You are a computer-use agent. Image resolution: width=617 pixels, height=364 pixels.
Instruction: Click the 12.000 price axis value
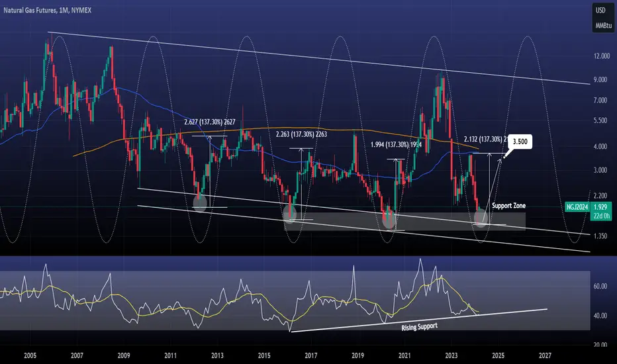[602, 56]
